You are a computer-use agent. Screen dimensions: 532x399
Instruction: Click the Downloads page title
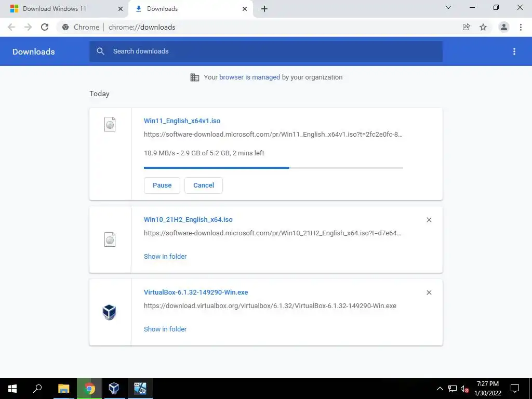(x=34, y=51)
